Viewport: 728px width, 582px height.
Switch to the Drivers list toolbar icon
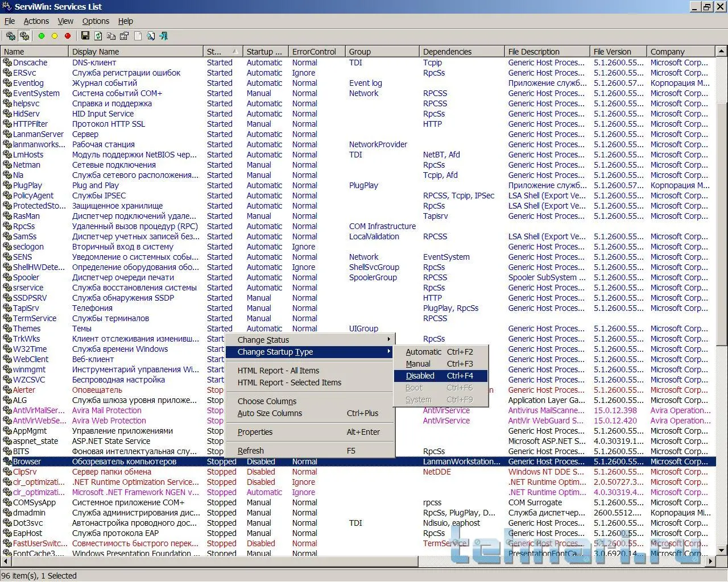(11, 36)
